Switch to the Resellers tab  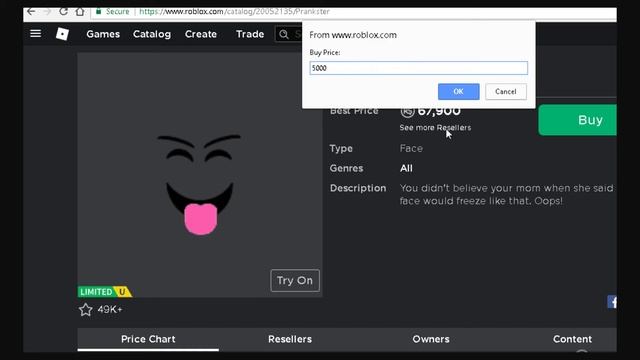290,339
